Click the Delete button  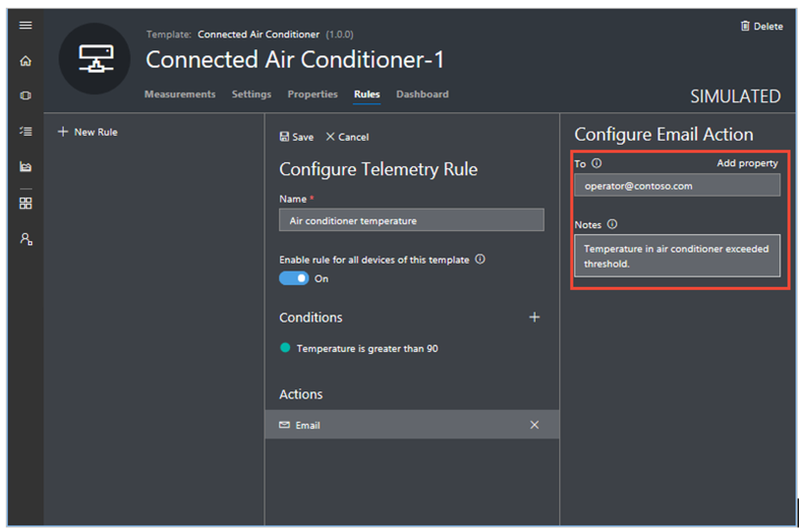[762, 26]
